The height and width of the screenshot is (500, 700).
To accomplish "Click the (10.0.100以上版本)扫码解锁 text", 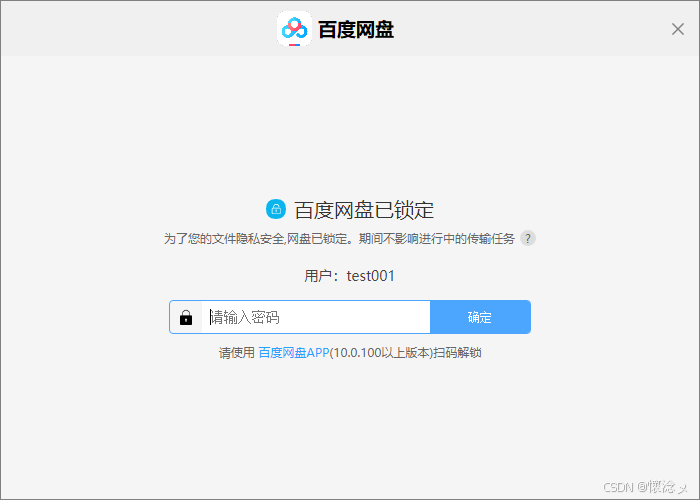I will pyautogui.click(x=405, y=353).
